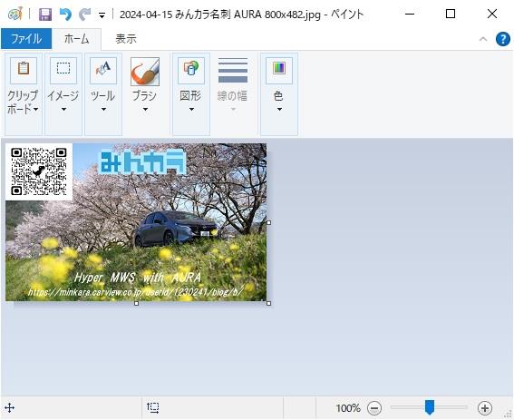Click the みんカラ logo in the canvas
This screenshot has width=514, height=420.
point(142,161)
